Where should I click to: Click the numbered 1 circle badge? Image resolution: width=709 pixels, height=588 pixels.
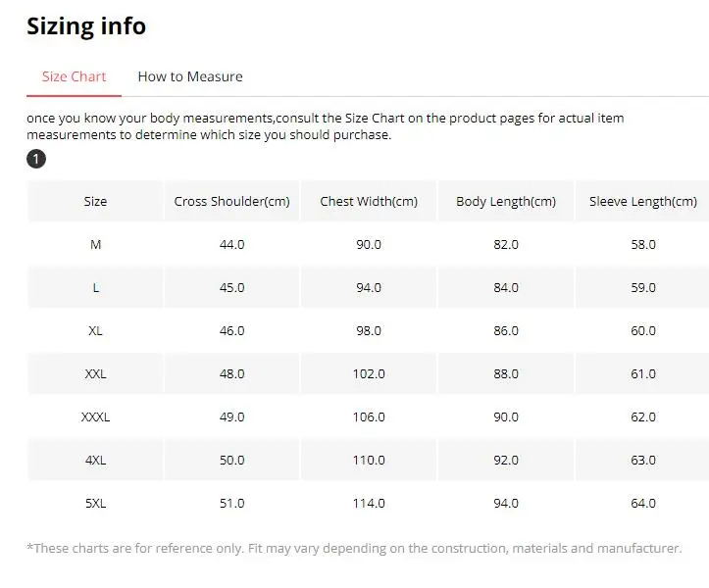point(36,159)
